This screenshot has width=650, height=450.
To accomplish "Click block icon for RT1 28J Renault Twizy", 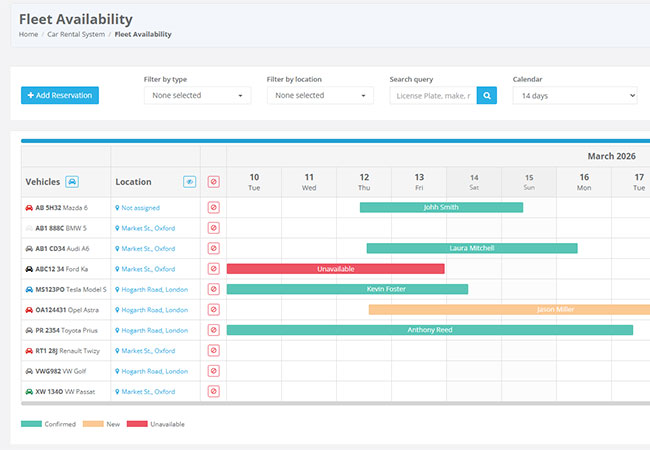I will 213,351.
